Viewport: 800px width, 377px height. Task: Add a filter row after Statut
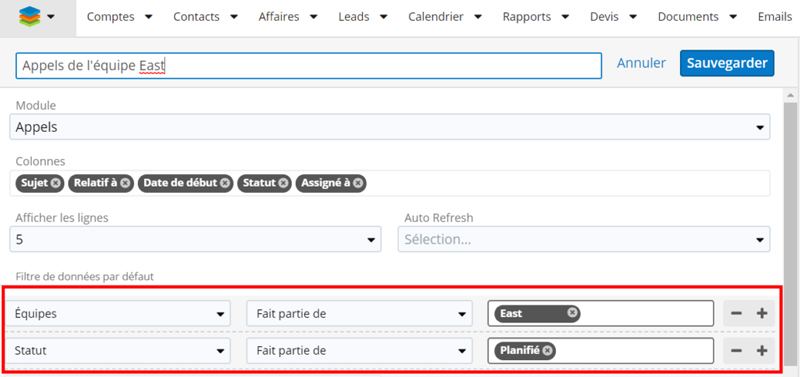tap(762, 350)
